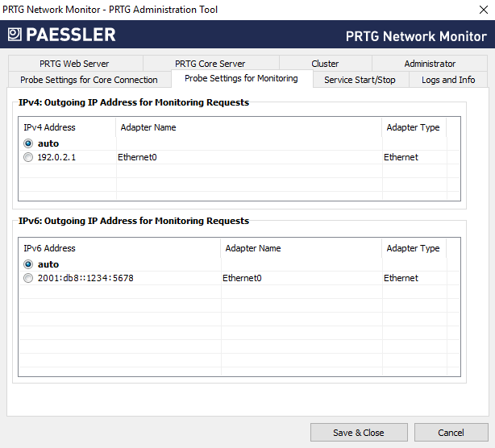Image resolution: width=495 pixels, height=448 pixels.
Task: Select the IPv6 auto radio button
Action: point(28,264)
